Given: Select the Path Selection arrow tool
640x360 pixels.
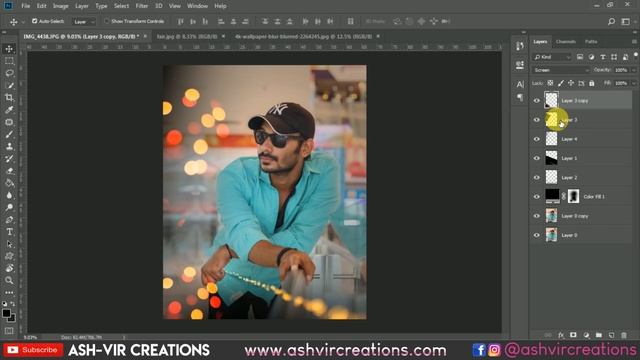Looking at the screenshot, I should click(9, 244).
